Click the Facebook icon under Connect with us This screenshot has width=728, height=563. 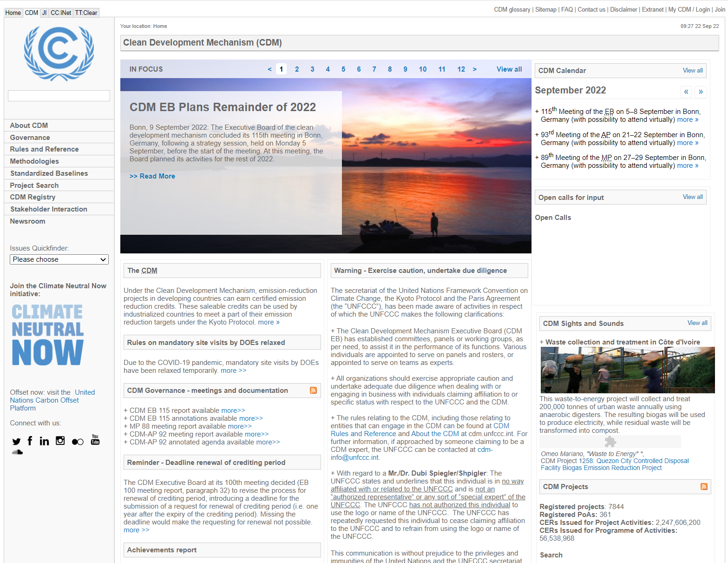point(30,441)
